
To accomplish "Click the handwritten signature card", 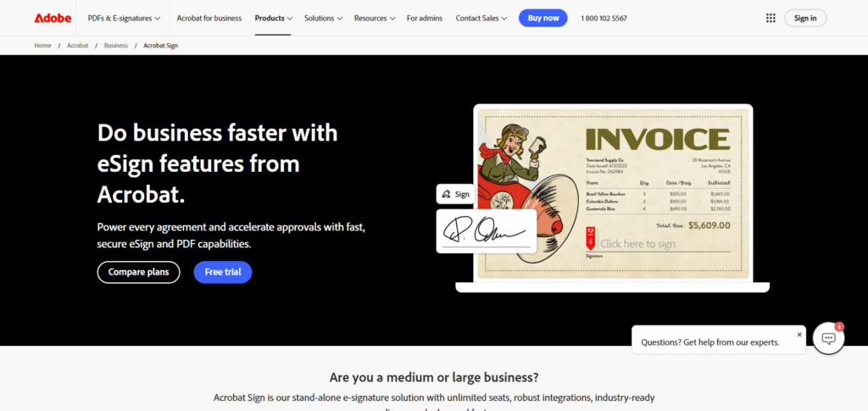I will coord(487,231).
